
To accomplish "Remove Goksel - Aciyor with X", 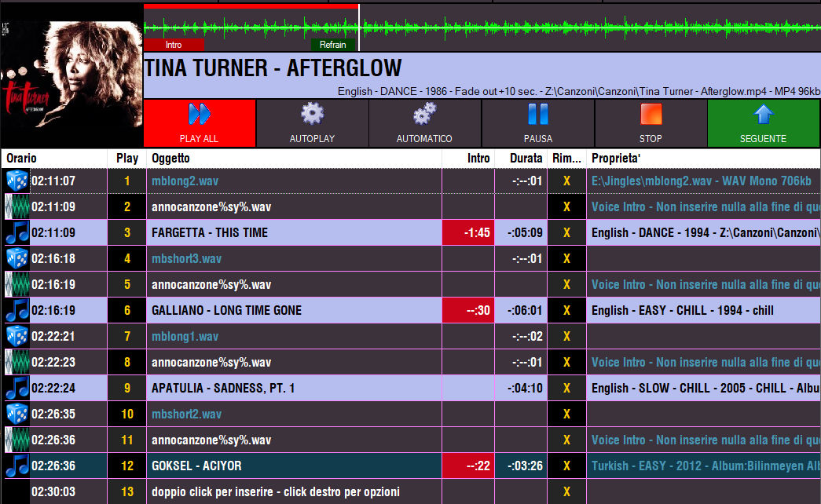I will coord(566,466).
